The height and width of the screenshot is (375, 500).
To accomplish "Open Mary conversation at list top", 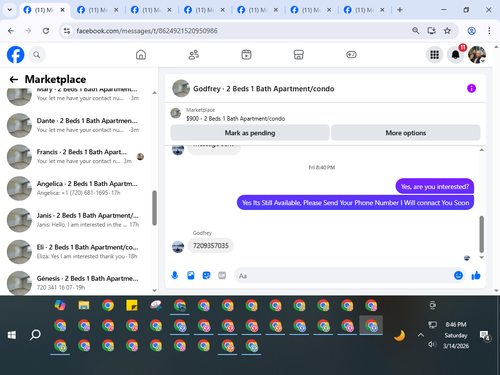I will pos(77,97).
